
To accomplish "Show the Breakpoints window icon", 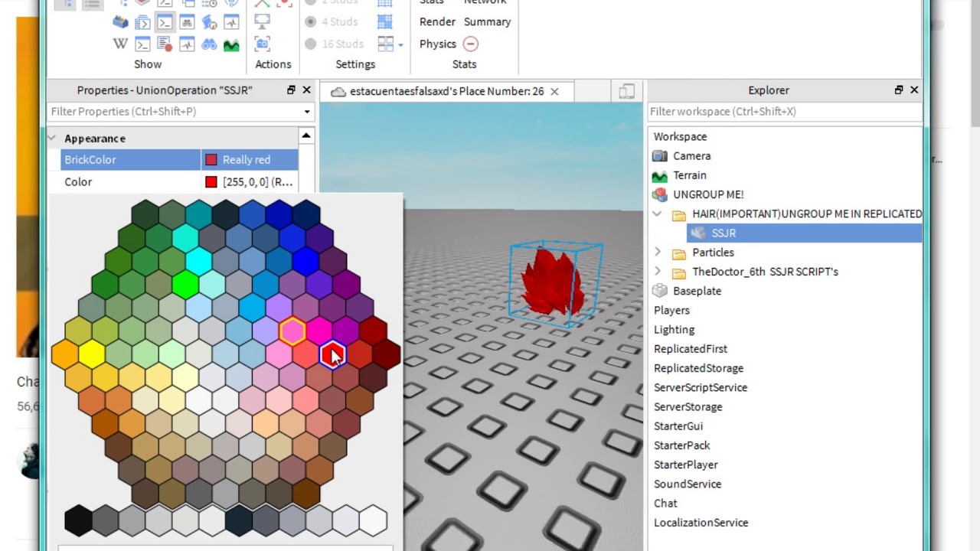I will pos(165,44).
